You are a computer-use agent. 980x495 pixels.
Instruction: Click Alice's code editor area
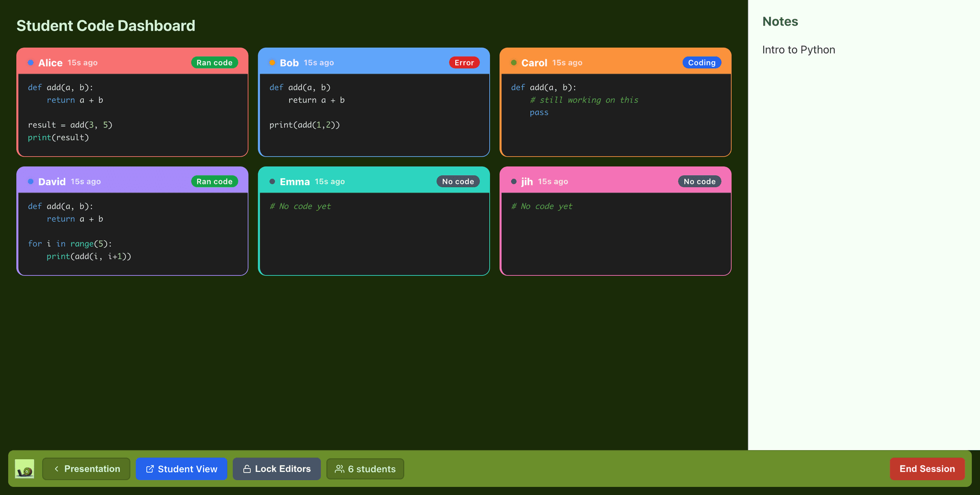click(x=133, y=114)
